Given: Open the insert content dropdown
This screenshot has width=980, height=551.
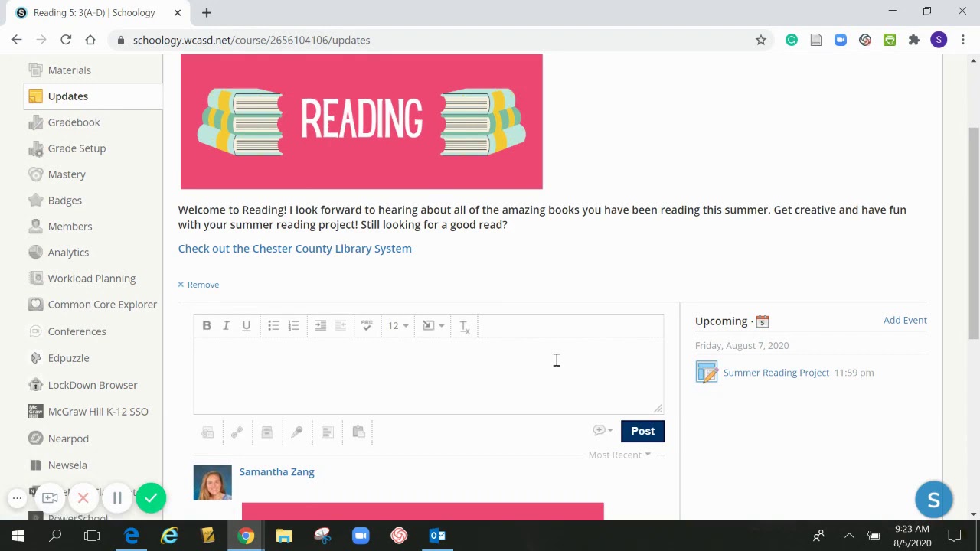Looking at the screenshot, I should 433,326.
